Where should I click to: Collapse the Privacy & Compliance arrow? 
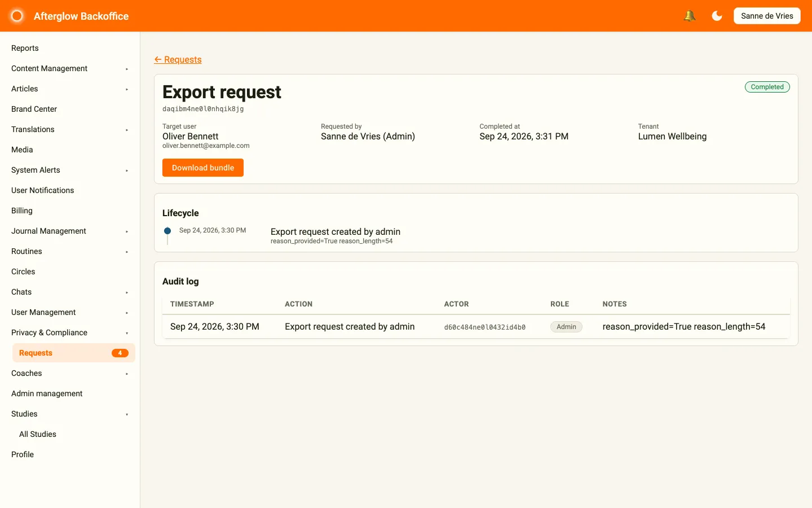point(127,333)
